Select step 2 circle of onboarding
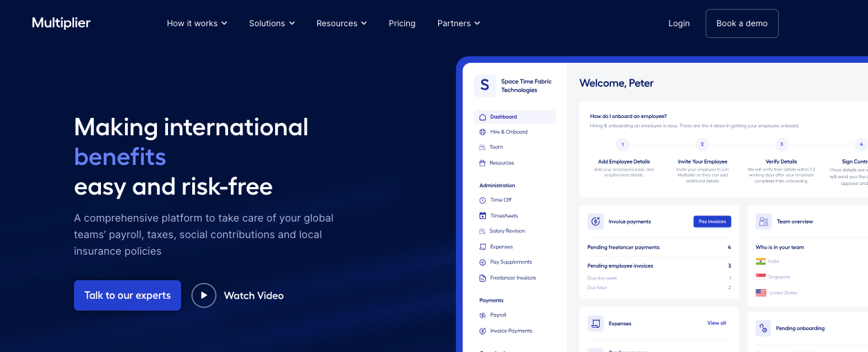Viewport: 868px width, 352px height. click(702, 144)
